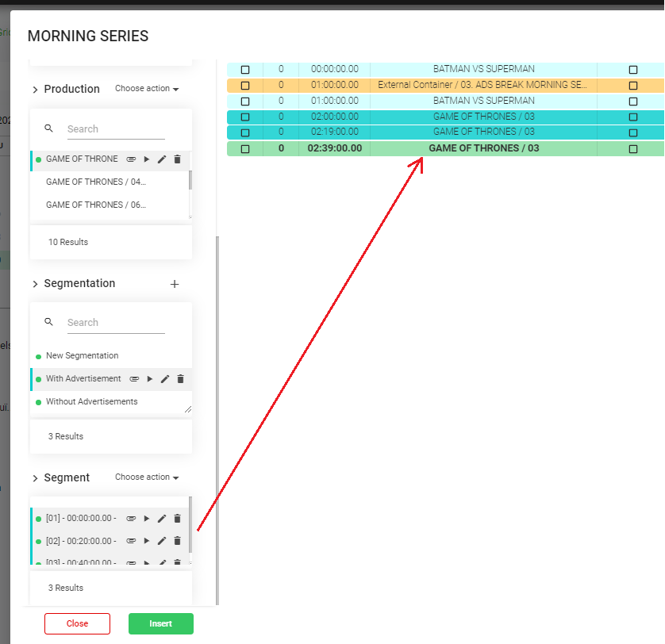Image resolution: width=665 pixels, height=644 pixels.
Task: Toggle right checkbox of the 00:00:00.00 BATMAN row
Action: coord(632,69)
